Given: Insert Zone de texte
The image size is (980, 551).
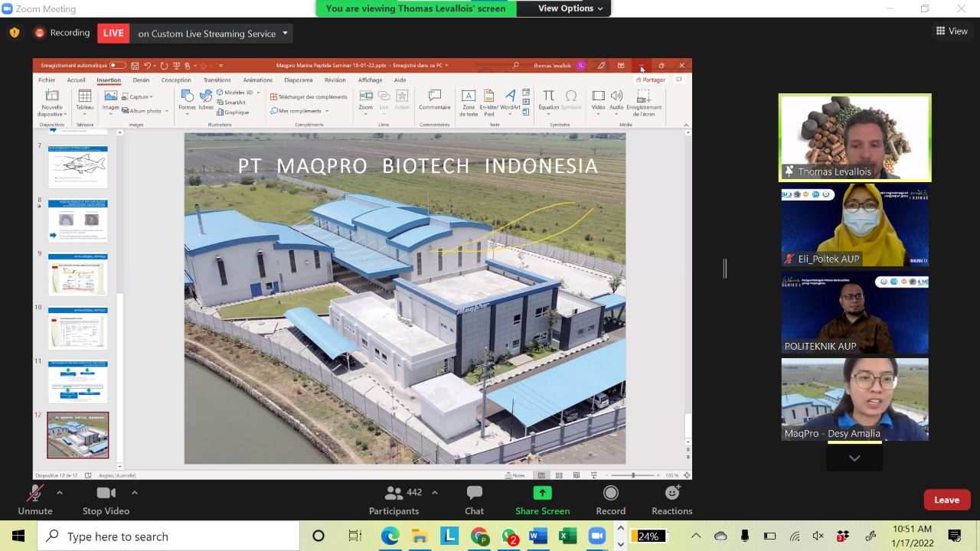Looking at the screenshot, I should point(469,103).
